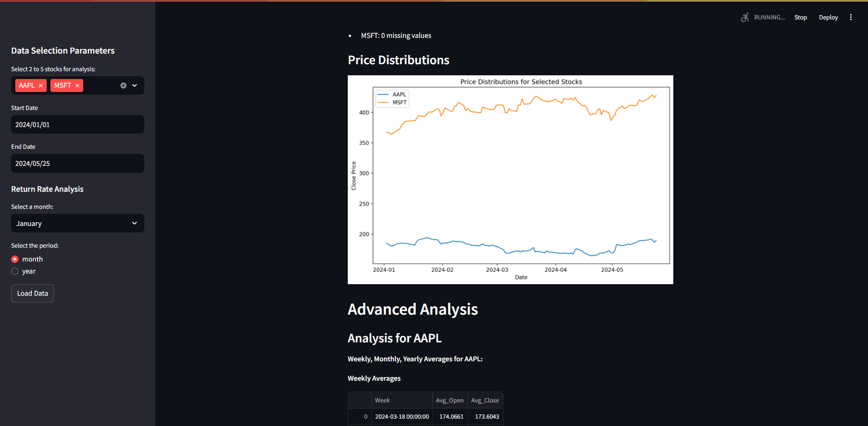Remove the AAPL stock tag
The width and height of the screenshot is (868, 426).
coord(41,85)
